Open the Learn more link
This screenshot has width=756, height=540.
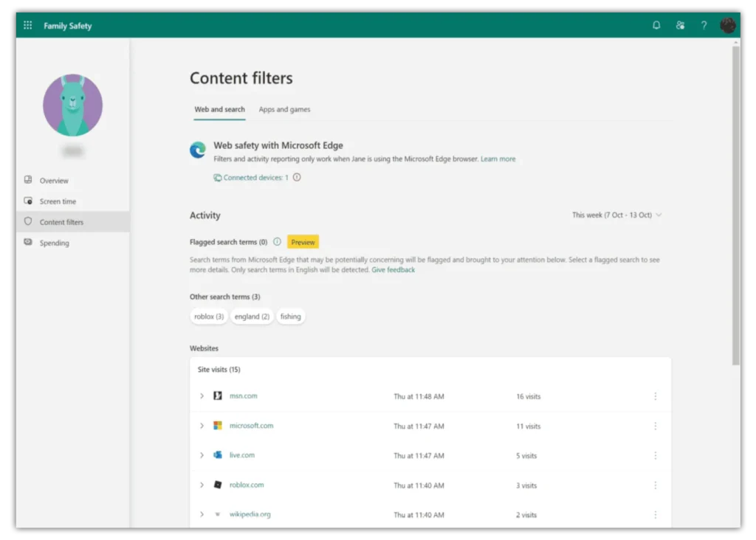pos(498,159)
